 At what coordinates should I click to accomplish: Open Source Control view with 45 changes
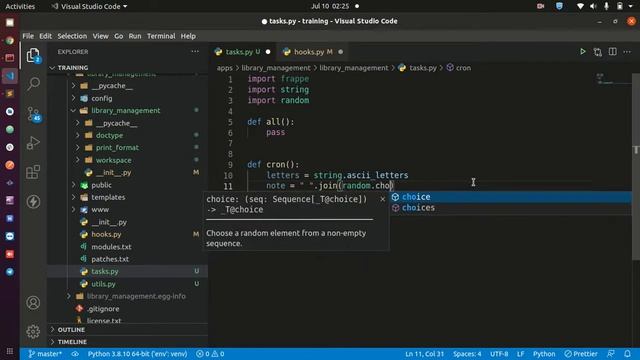pos(33,113)
